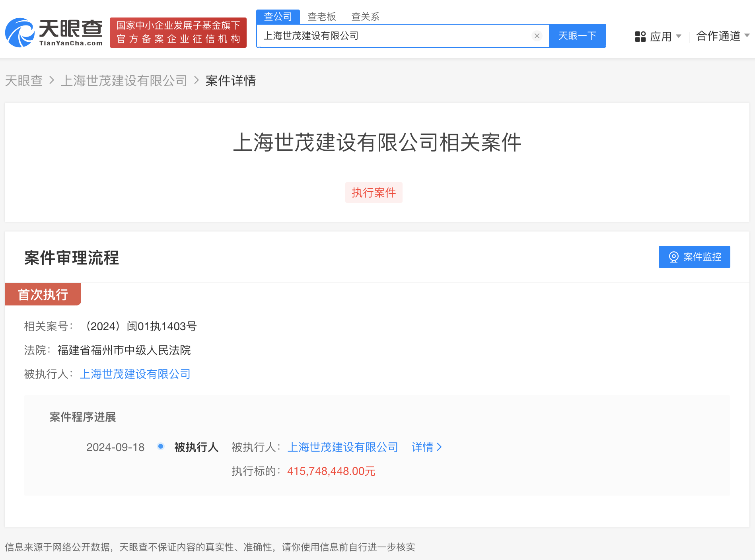Switch to the 查老板 tab
Screen dimensions: 755x560
[321, 16]
